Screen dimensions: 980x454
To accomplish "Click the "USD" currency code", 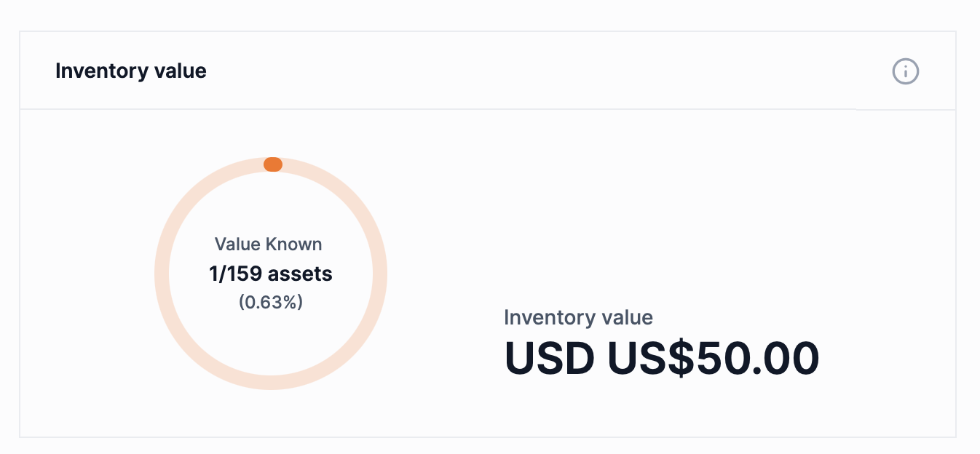I will (550, 358).
